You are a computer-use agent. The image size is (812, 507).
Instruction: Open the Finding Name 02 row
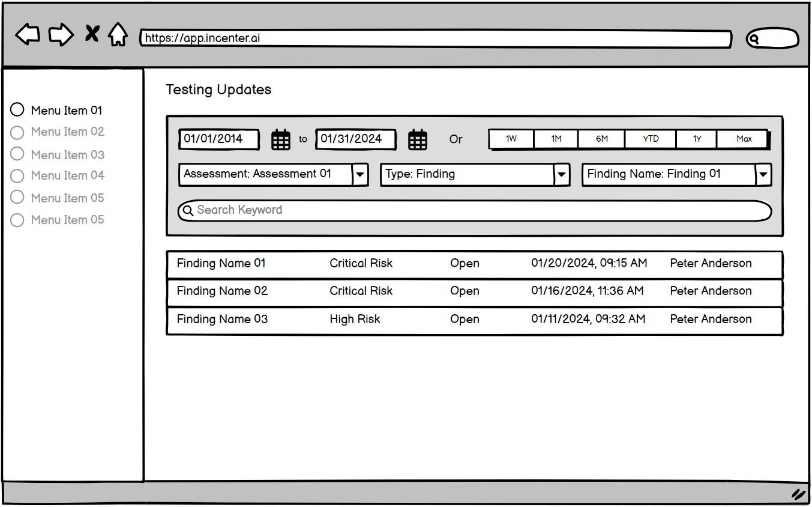click(475, 293)
